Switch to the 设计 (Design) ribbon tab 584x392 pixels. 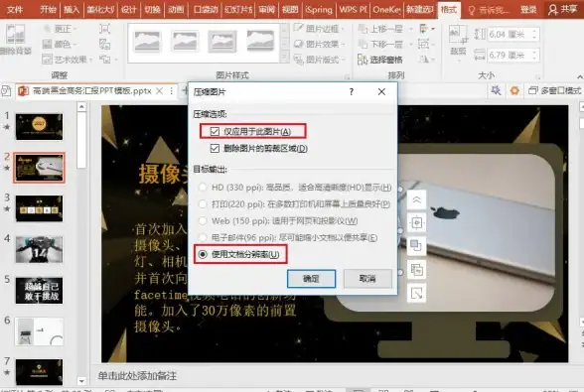coord(129,9)
